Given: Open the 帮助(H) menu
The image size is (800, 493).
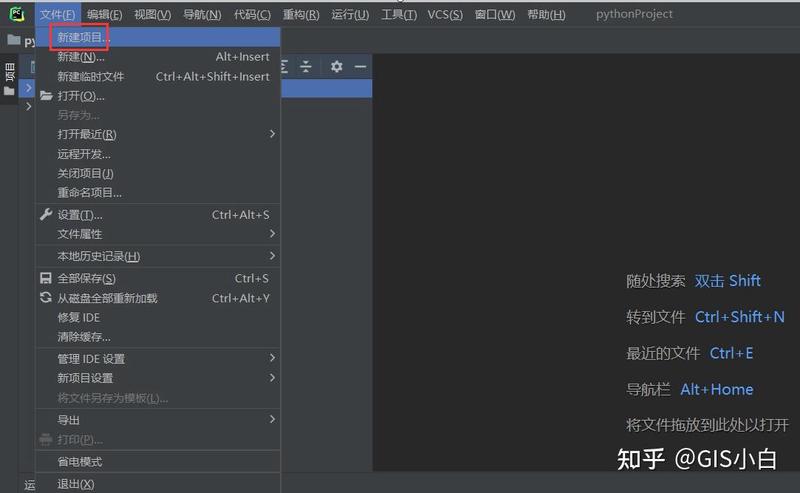Looking at the screenshot, I should click(546, 14).
